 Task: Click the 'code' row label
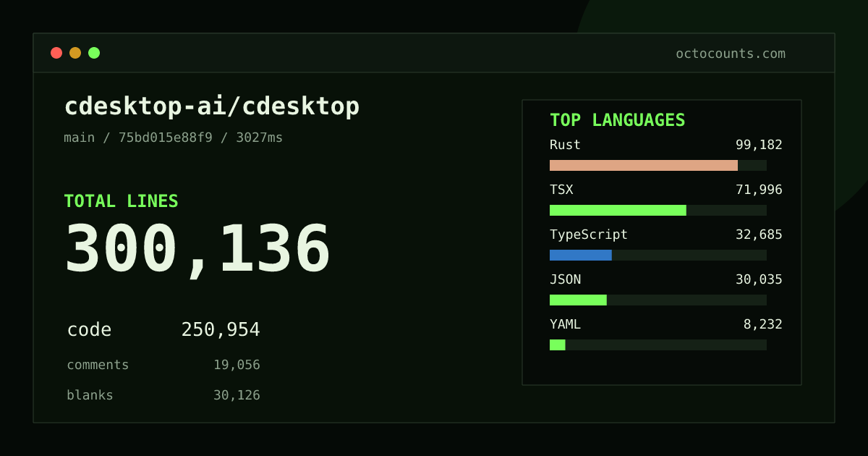(89, 330)
